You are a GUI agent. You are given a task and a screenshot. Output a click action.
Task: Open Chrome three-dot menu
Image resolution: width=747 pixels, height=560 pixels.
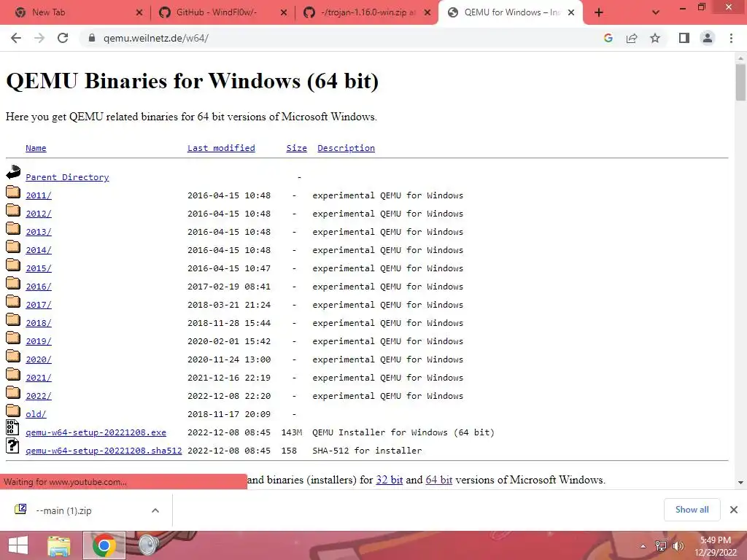click(x=731, y=38)
